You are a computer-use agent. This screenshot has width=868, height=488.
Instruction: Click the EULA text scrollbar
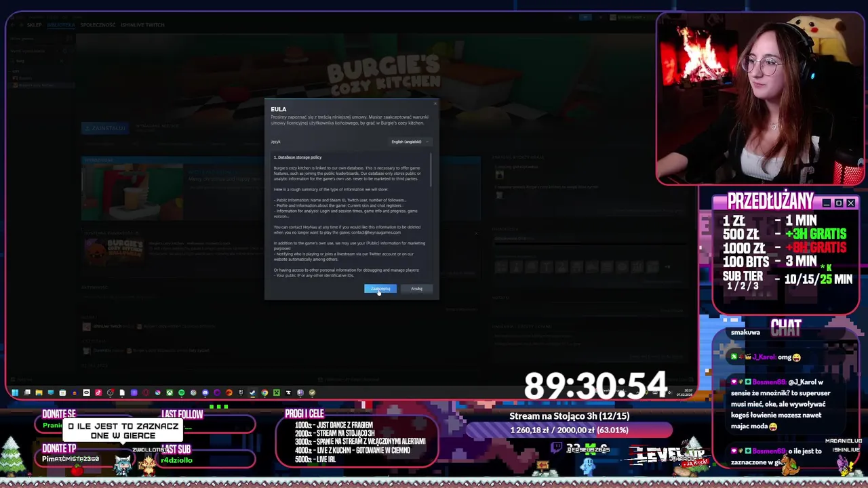[x=431, y=170]
